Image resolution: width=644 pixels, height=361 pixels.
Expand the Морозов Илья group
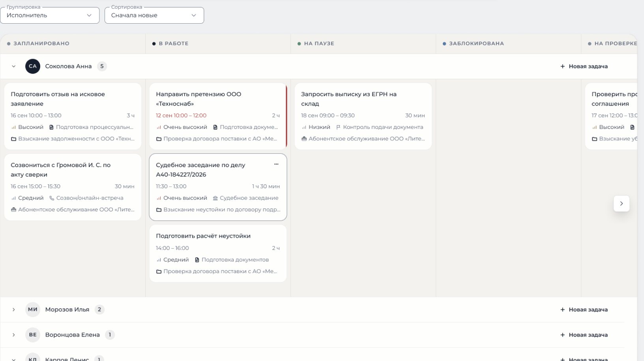14,309
